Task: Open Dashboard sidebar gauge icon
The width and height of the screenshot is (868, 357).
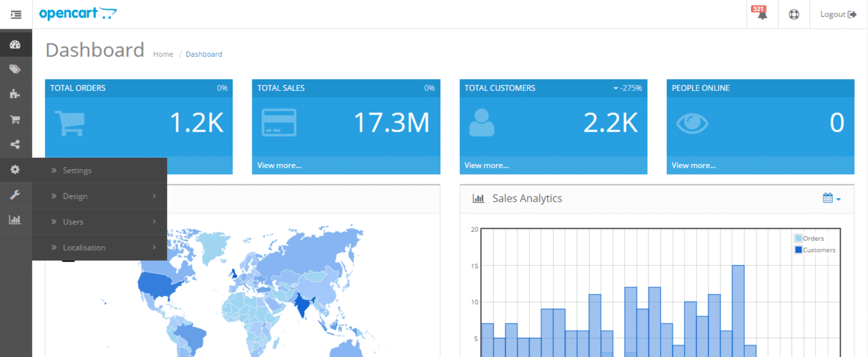Action: click(15, 44)
